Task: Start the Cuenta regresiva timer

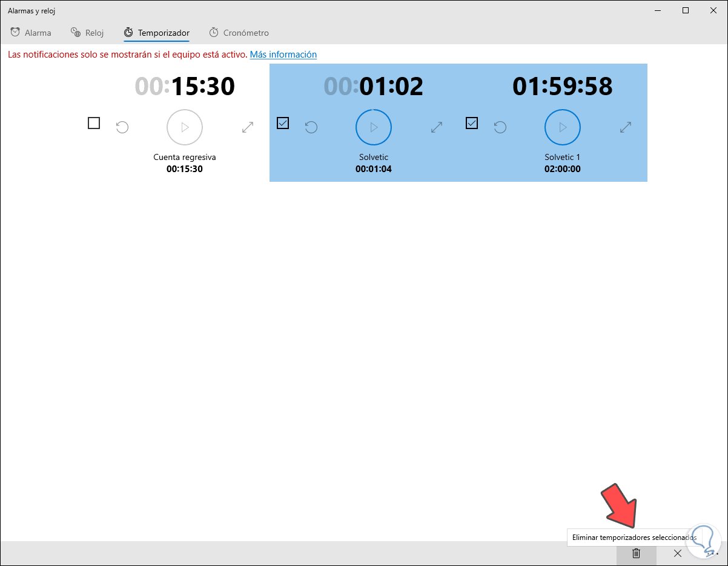Action: pos(184,127)
